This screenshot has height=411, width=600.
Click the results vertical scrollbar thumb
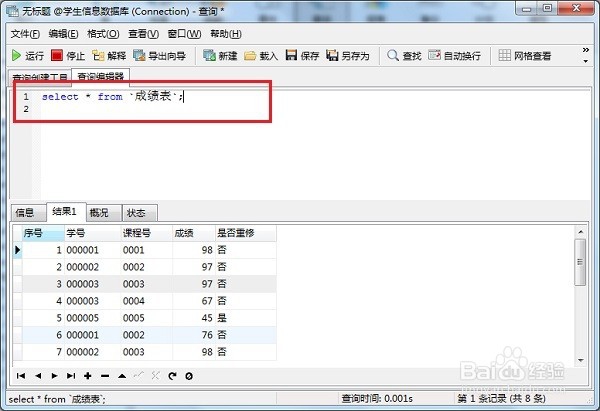580,262
